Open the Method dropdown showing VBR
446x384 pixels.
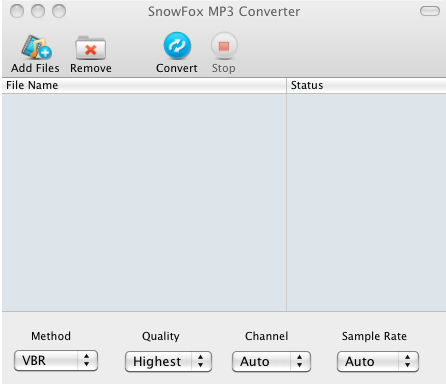pyautogui.click(x=56, y=361)
